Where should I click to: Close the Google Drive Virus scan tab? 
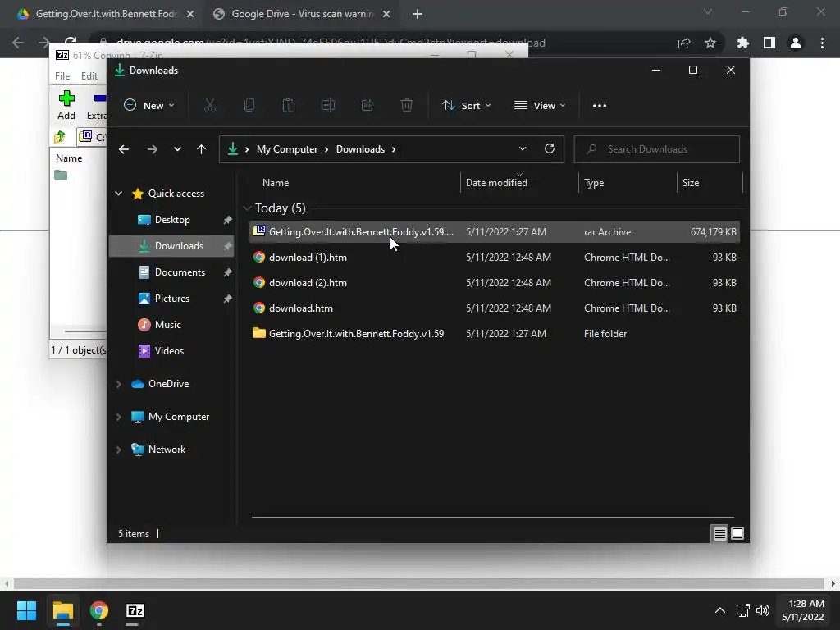[386, 15]
